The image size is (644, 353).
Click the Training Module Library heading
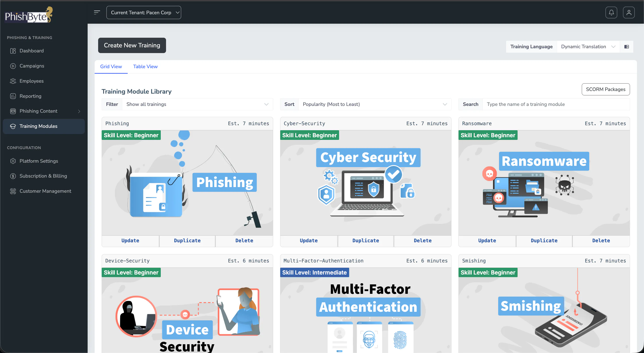136,92
